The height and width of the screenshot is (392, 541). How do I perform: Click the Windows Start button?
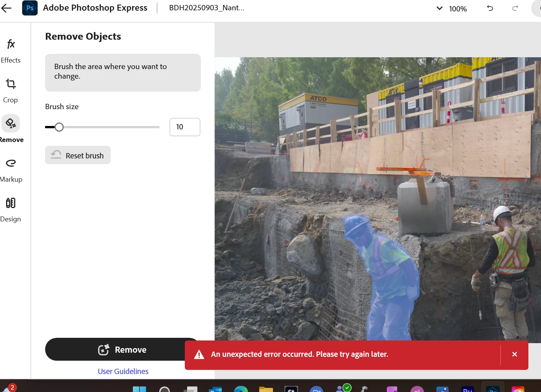tap(139, 389)
